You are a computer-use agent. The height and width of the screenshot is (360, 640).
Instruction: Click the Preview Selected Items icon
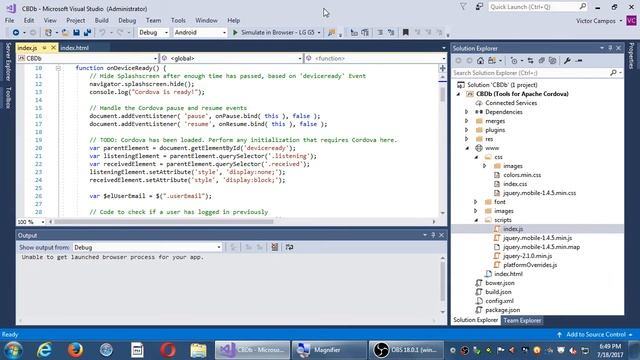[x=579, y=61]
